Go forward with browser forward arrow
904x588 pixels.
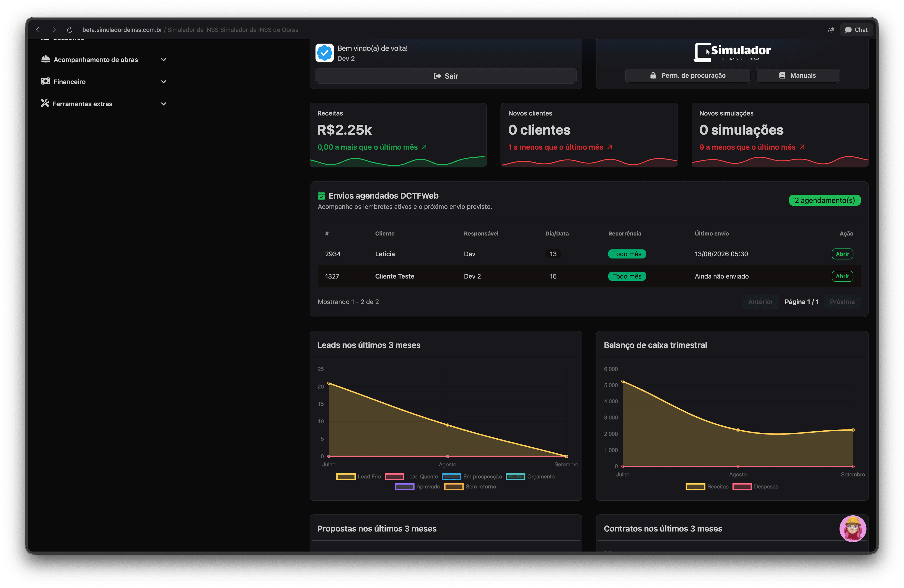click(x=54, y=30)
